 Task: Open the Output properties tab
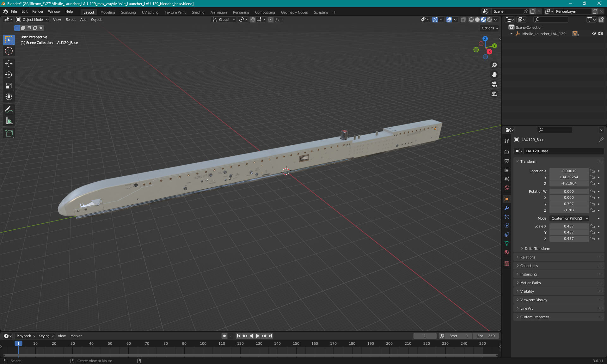[507, 161]
